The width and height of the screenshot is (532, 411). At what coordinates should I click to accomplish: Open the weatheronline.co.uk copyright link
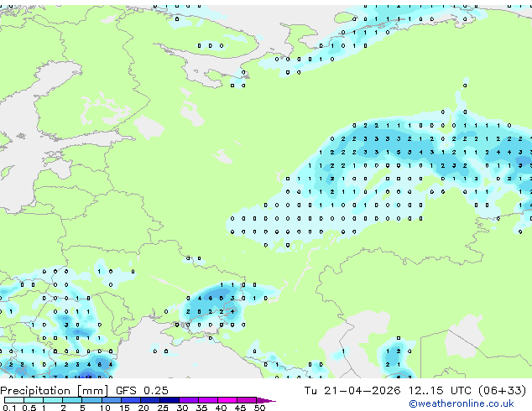coord(462,403)
